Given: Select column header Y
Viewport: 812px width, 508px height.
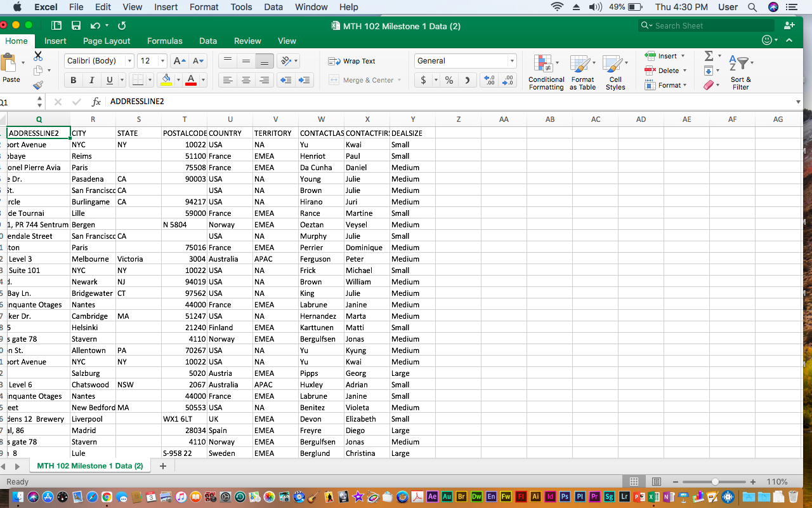Looking at the screenshot, I should pos(413,119).
